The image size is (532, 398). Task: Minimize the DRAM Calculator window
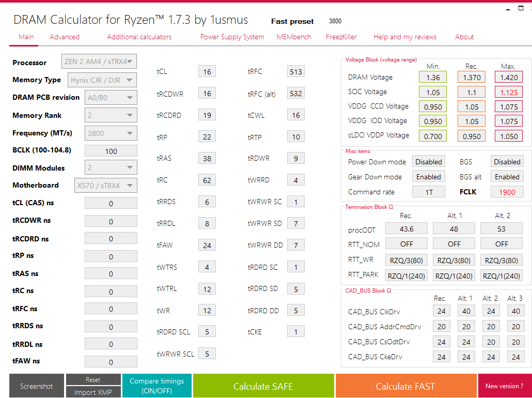pos(508,9)
